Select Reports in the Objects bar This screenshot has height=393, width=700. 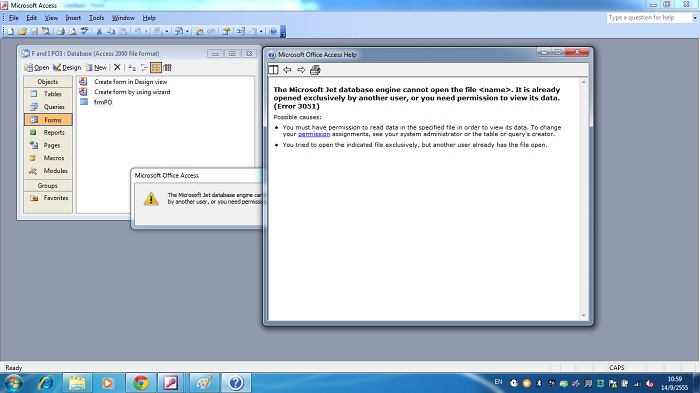(48, 133)
